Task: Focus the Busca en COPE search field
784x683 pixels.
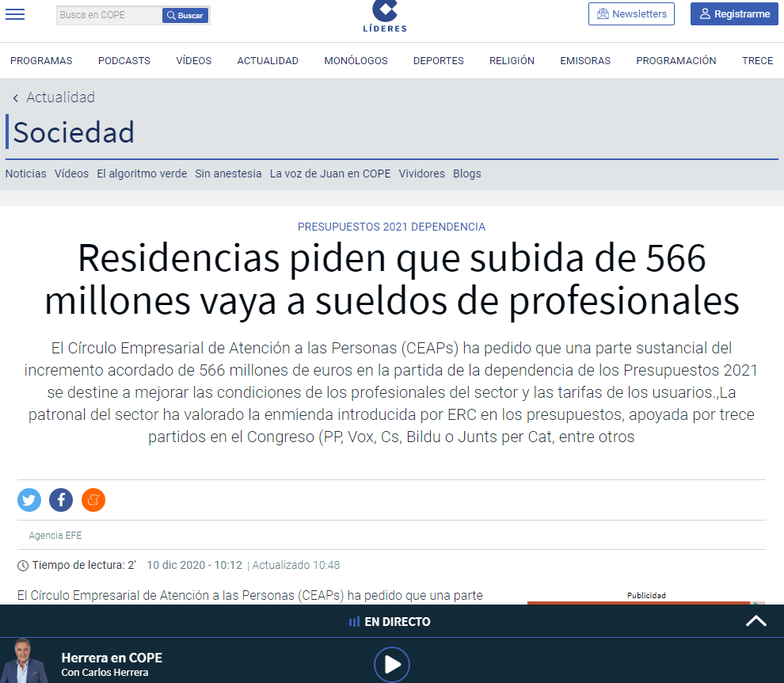Action: point(109,15)
